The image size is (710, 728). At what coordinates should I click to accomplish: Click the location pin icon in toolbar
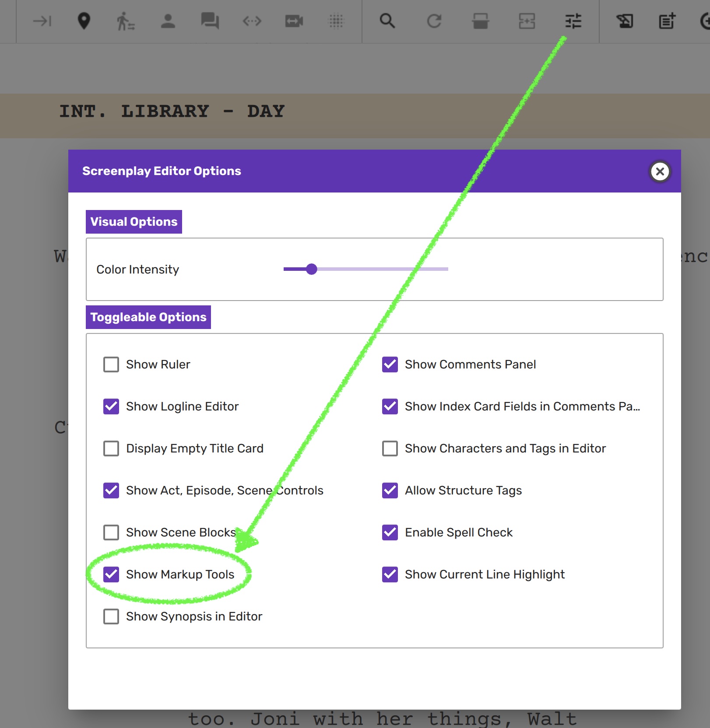(x=84, y=21)
